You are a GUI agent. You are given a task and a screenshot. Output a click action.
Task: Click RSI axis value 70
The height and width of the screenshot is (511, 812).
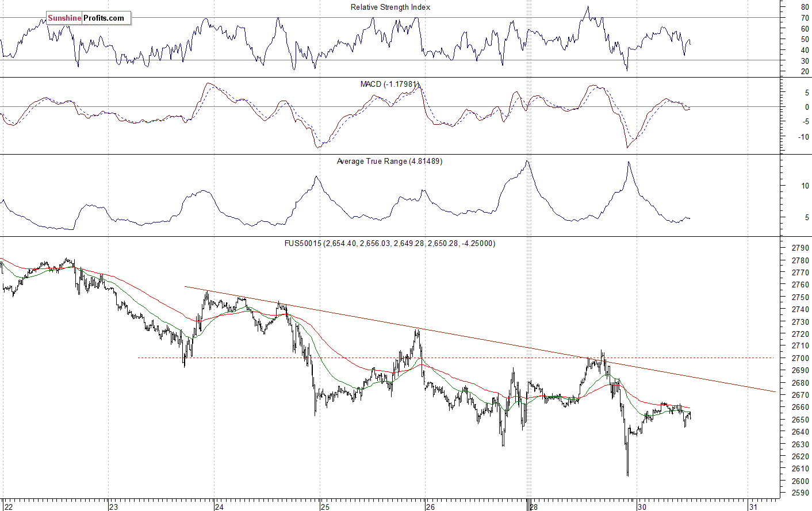[x=805, y=18]
